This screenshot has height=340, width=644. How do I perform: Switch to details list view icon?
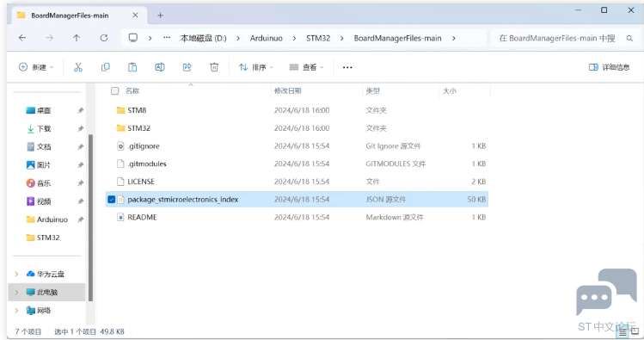[623, 331]
